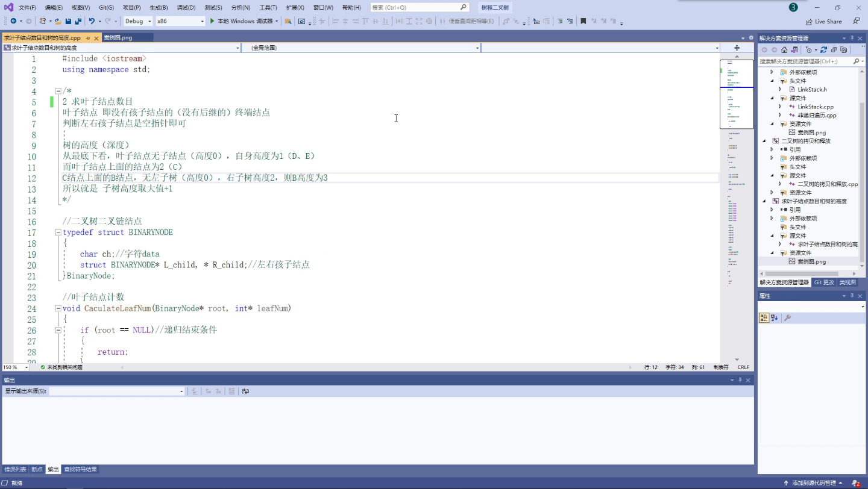Expand 非递归遍历.cpp node
Viewport: 868px width, 489px height.
(x=780, y=115)
